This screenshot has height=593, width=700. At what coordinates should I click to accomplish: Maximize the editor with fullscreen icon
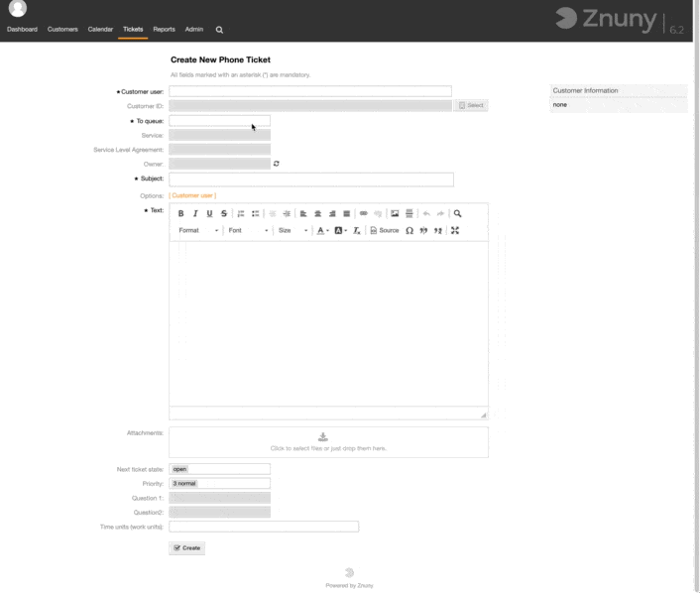coord(455,230)
